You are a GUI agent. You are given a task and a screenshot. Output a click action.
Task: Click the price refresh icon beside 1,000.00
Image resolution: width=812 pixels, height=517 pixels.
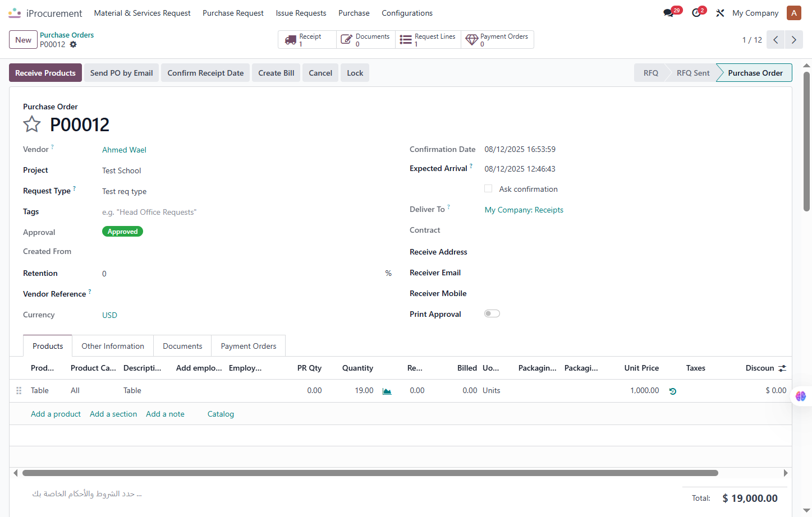(x=672, y=391)
